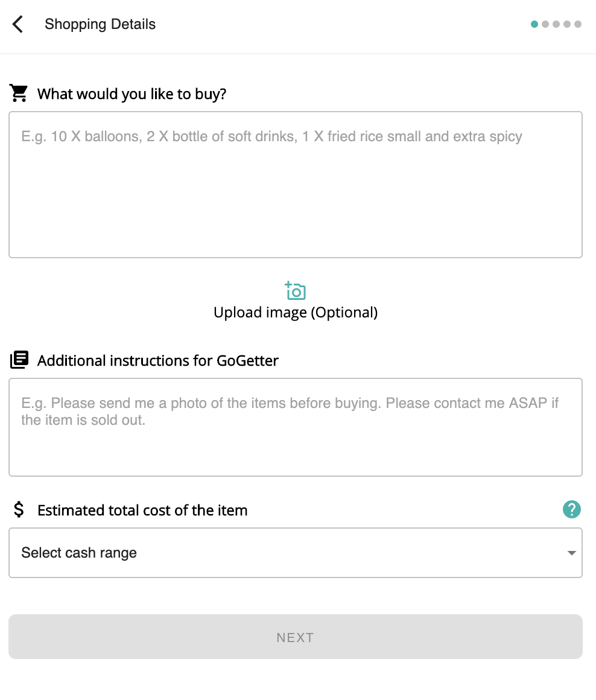Screen dimensions: 596x700
Task: Select the fourth progress step dot
Action: 567,25
